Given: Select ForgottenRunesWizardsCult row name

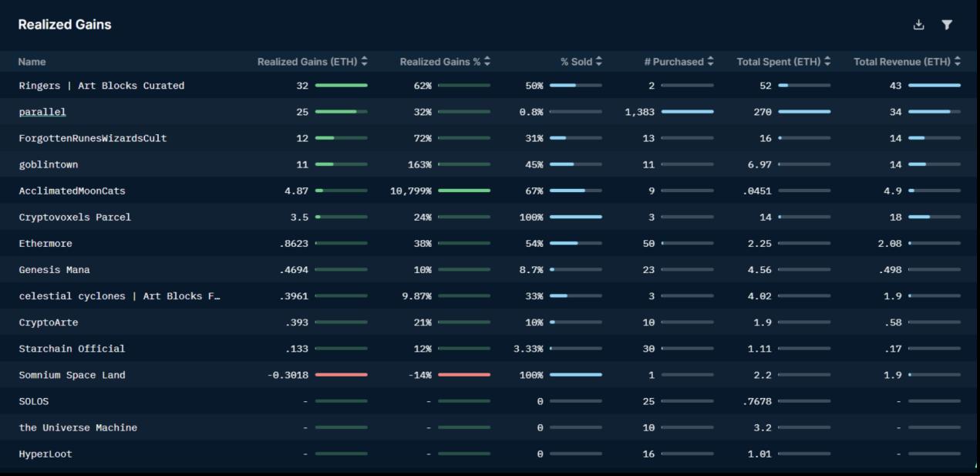Looking at the screenshot, I should pos(93,138).
